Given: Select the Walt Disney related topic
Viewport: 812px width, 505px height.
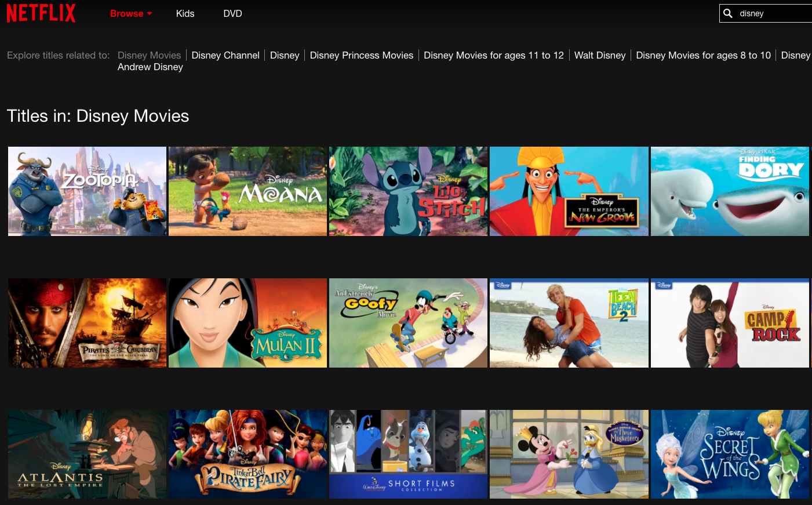Looking at the screenshot, I should click(600, 55).
